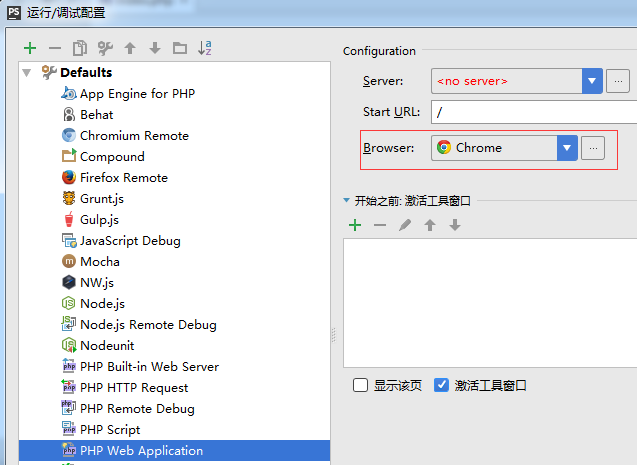
Task: Select Chromium Remote entry
Action: tap(174, 136)
